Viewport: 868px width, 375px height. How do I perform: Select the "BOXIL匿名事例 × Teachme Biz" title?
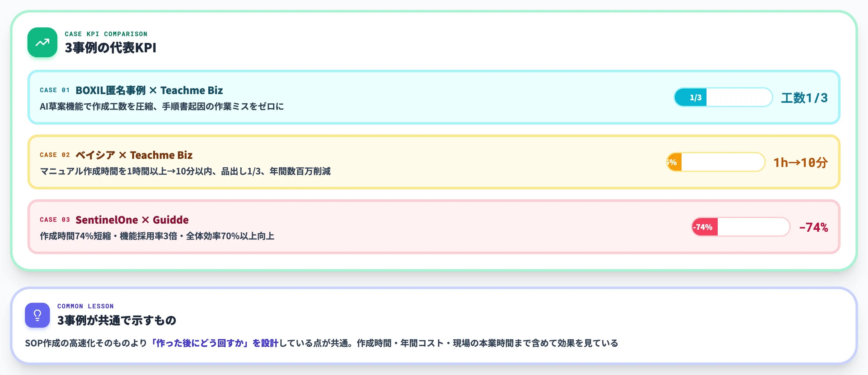[x=149, y=90]
